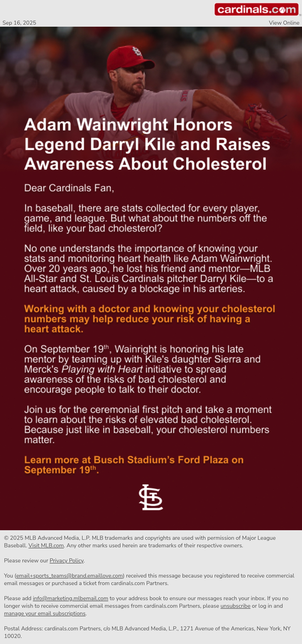Viewport: 302px width, 644px height.
Task: Click the Sep 16, 2025 date text
Action: 19,23
